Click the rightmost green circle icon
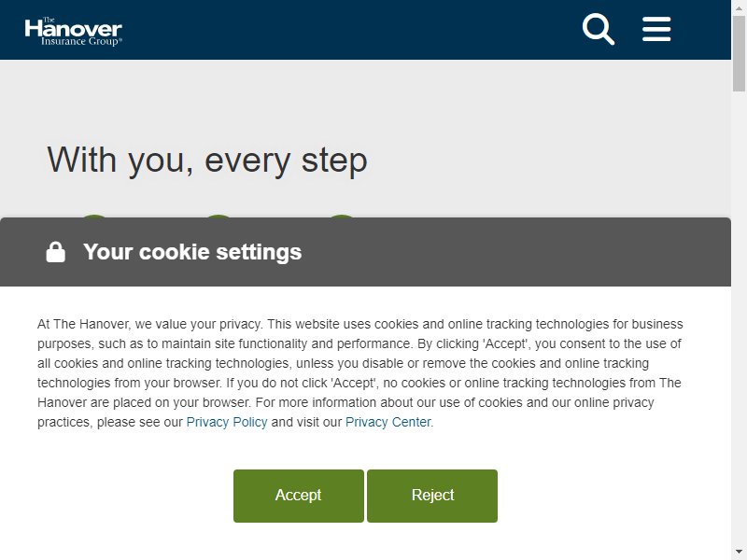 (342, 217)
